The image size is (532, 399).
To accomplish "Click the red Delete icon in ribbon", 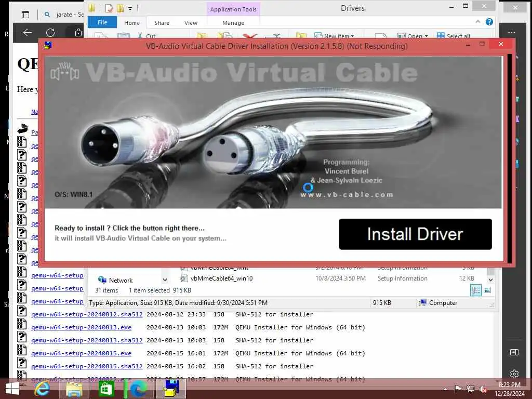I will (x=250, y=36).
